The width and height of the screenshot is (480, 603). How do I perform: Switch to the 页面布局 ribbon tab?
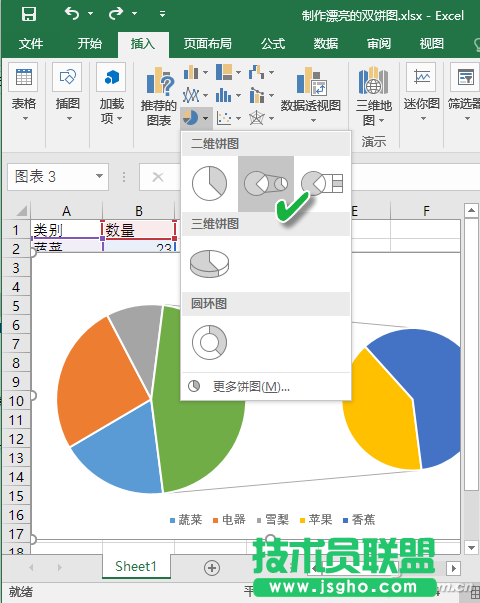[207, 44]
